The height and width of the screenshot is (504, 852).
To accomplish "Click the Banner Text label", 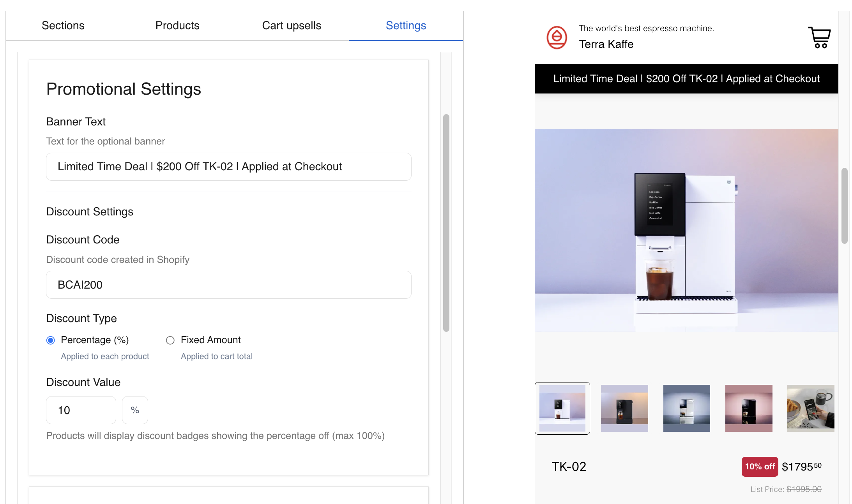I will [76, 122].
